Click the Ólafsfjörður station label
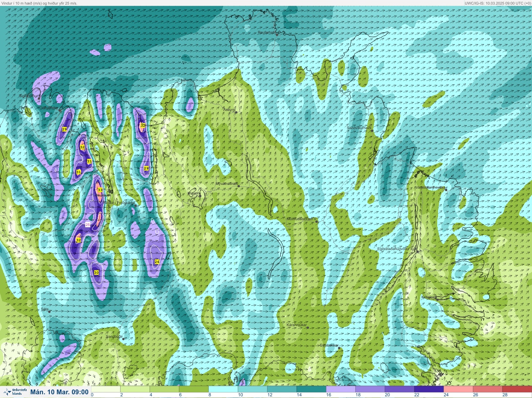The width and height of the screenshot is (532, 398). tap(49, 108)
